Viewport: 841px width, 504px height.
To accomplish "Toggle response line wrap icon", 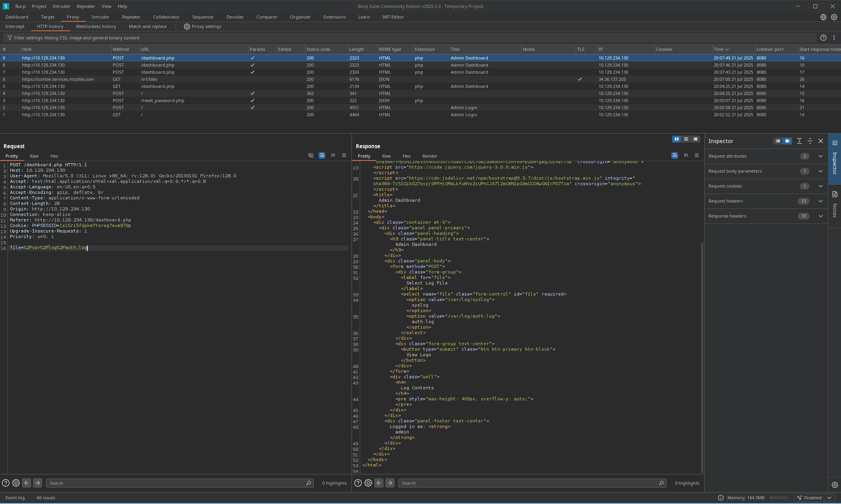I will click(x=674, y=155).
